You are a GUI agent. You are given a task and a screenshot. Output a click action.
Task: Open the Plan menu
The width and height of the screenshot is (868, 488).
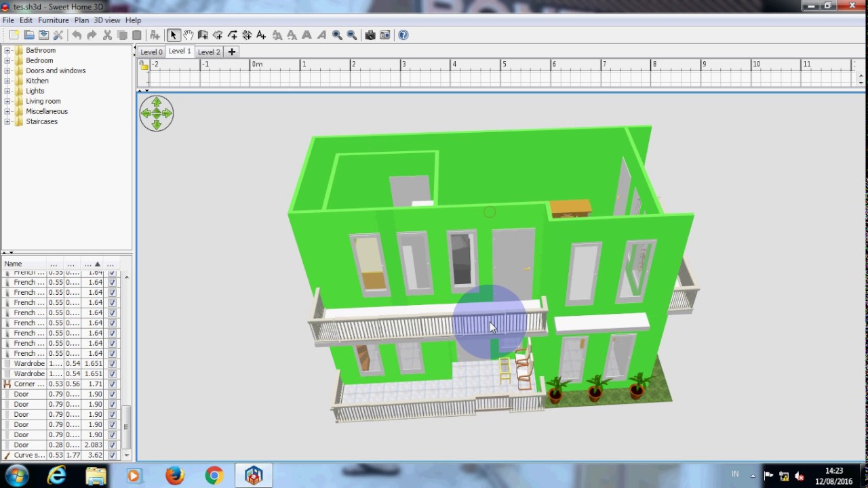tap(81, 20)
